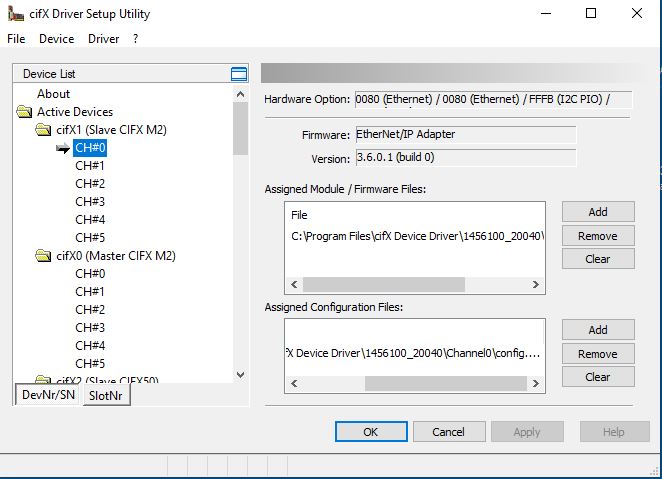Viewport: 662px width, 479px height.
Task: Select CH#5 under cifX0 Master
Action: pos(90,364)
